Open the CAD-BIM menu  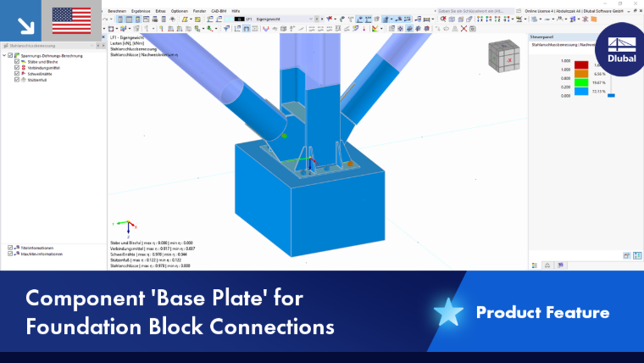pos(219,11)
